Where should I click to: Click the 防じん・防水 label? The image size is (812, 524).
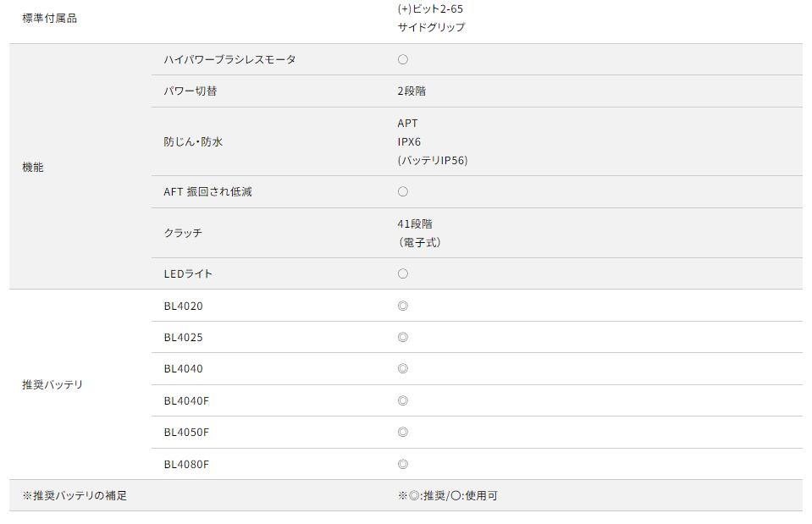[193, 141]
